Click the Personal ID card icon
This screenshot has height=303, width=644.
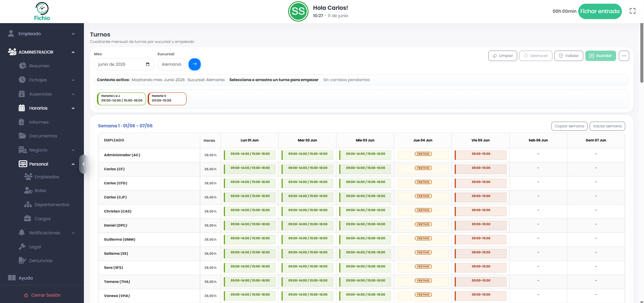(x=23, y=164)
